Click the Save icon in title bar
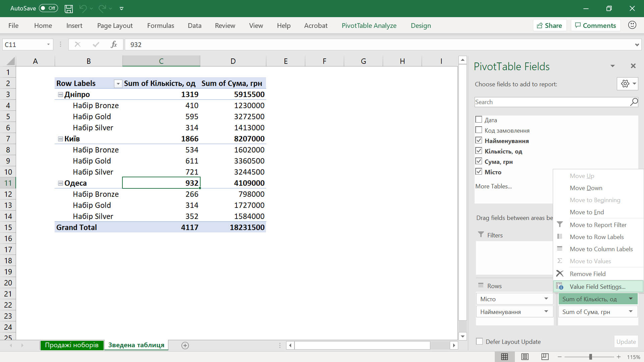Screen dimensions: 644x362 [69, 9]
